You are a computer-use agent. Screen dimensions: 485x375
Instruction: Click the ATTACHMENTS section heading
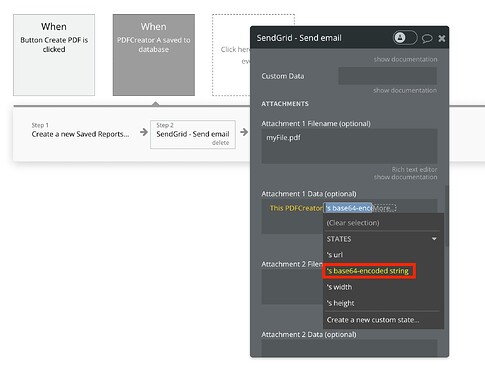[x=285, y=104]
